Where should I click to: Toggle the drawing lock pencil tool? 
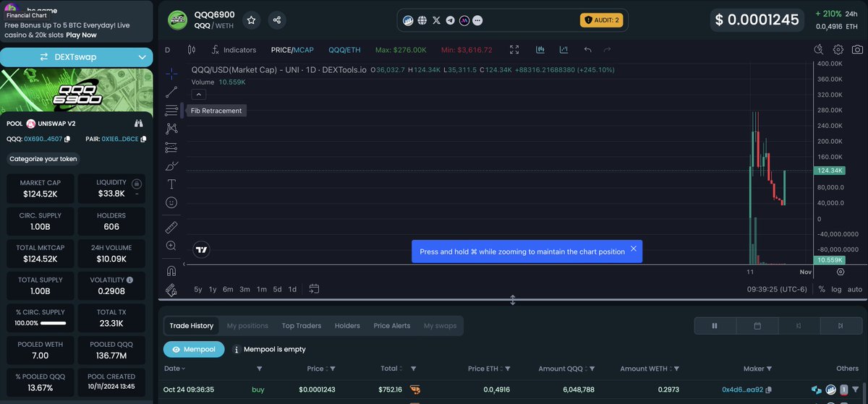pyautogui.click(x=171, y=290)
